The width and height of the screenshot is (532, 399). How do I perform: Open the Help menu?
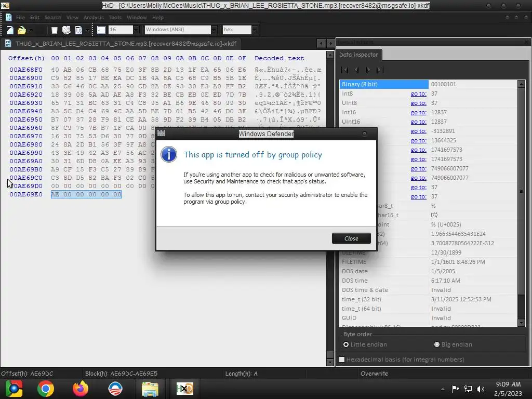158,17
